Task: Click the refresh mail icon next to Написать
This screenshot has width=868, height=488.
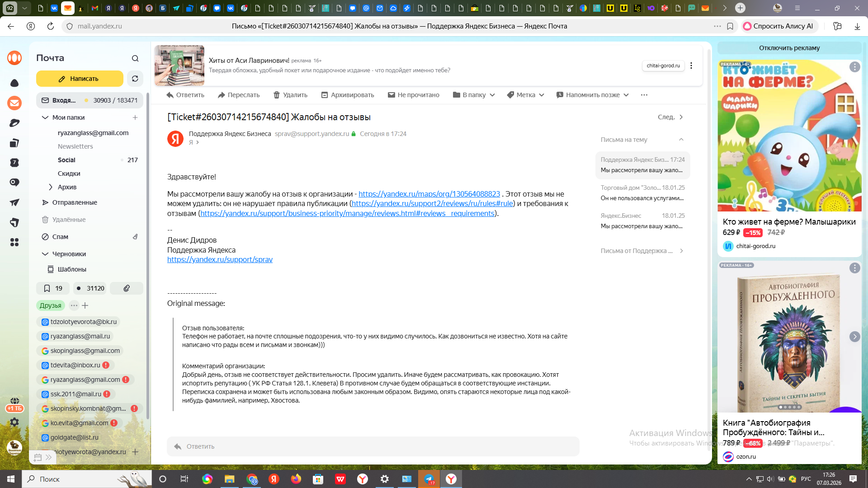Action: [x=135, y=79]
